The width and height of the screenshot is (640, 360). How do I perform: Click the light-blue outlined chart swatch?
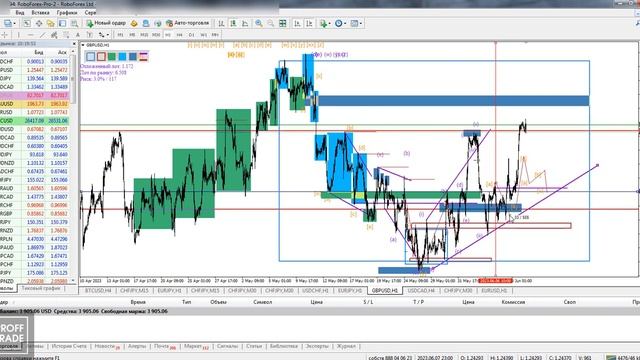point(91,56)
